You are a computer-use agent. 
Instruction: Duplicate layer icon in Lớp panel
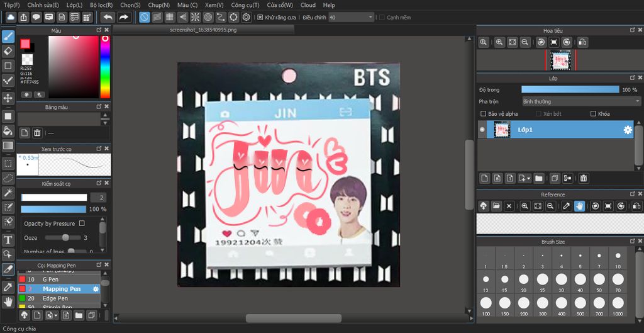click(555, 178)
